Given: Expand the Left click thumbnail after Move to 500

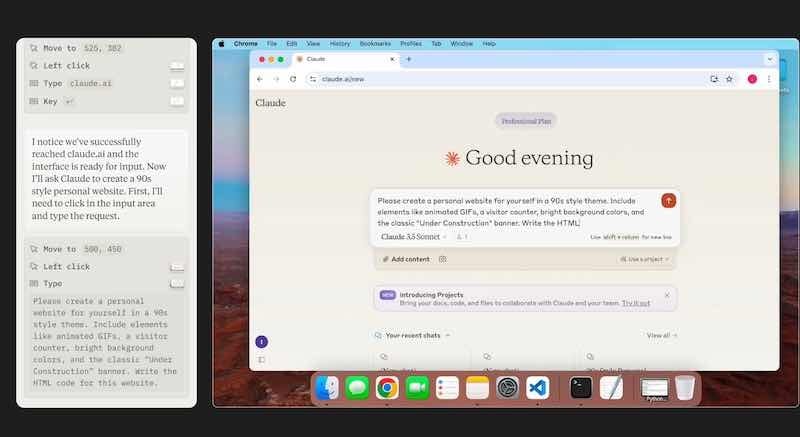Looking at the screenshot, I should 177,267.
